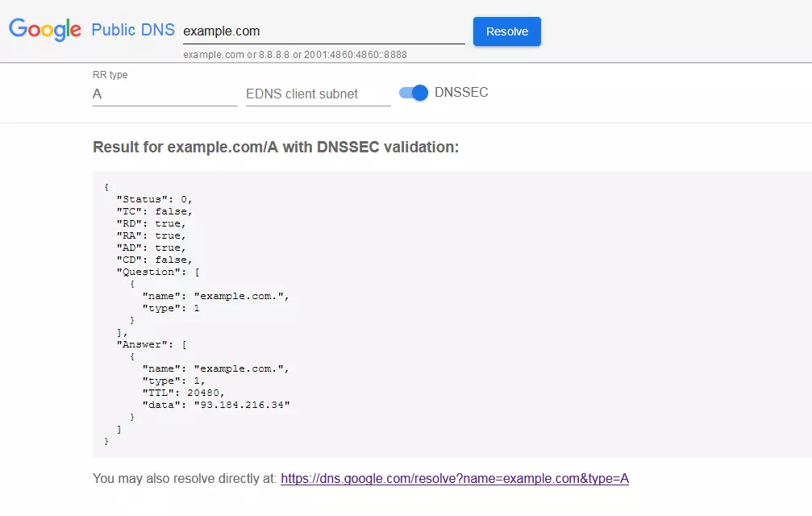Screen dimensions: 812x516
Task: Click the 'Result for example.com/A' heading
Action: tap(276, 147)
